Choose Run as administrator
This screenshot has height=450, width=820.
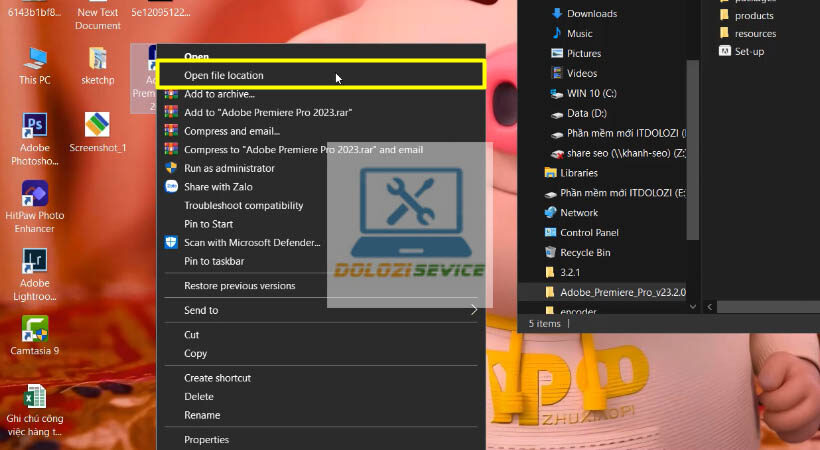tap(229, 168)
